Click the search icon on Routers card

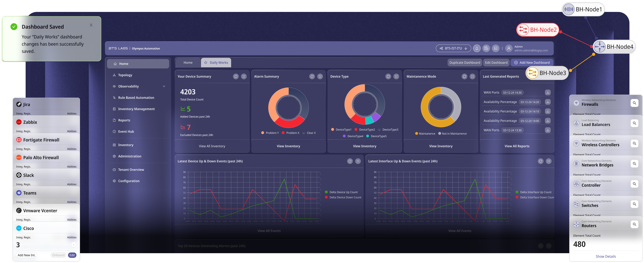point(635,224)
